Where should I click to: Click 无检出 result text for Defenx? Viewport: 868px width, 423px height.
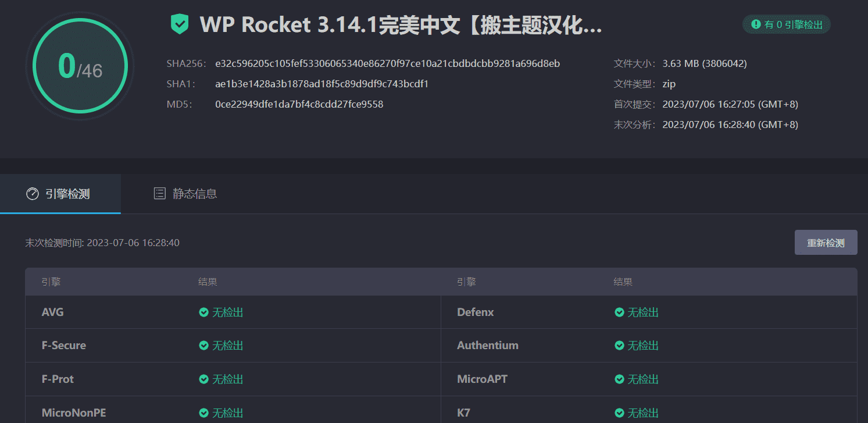click(x=643, y=312)
